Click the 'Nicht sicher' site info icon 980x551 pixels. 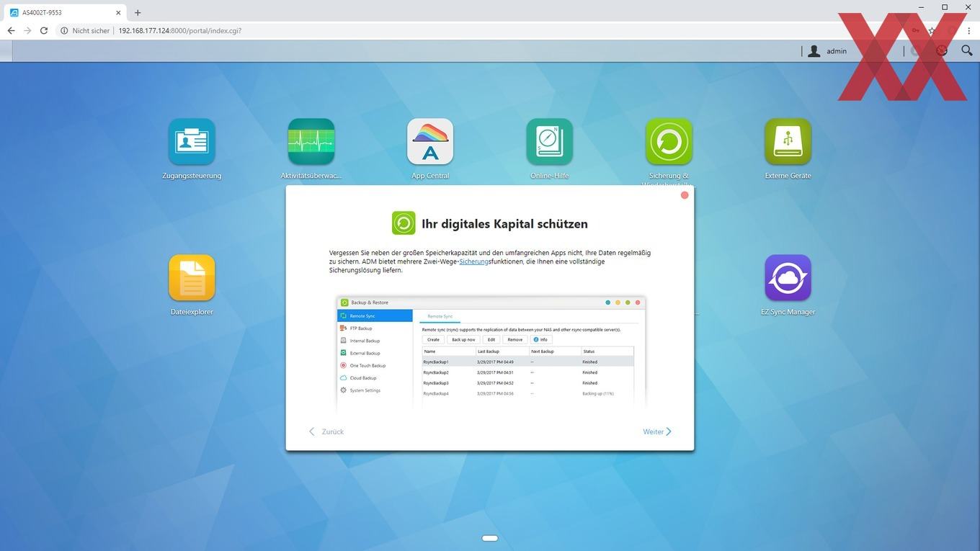[64, 31]
